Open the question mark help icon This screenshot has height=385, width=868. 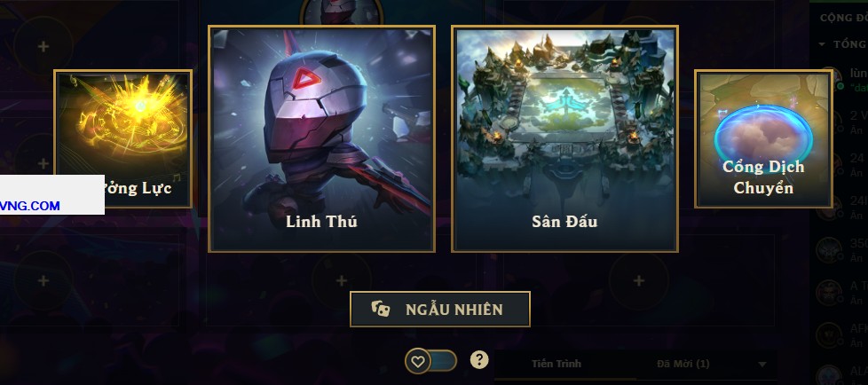[479, 360]
